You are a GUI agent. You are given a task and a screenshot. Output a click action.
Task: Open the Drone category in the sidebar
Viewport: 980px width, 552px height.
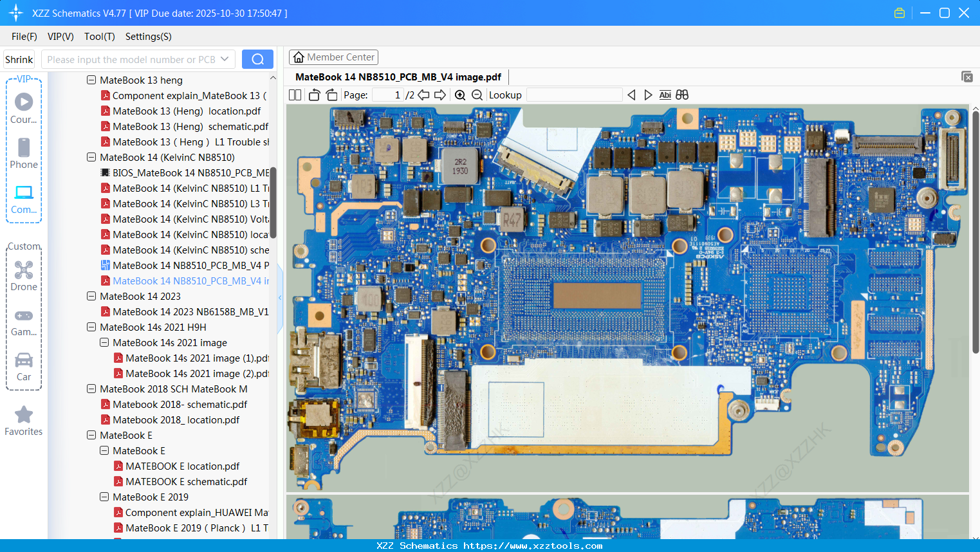(x=24, y=275)
